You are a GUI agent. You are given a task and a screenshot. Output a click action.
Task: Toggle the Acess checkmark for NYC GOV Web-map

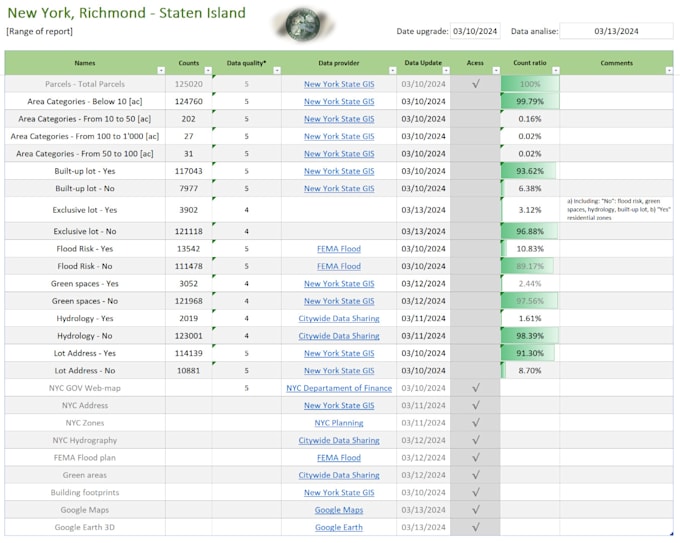[x=476, y=388]
